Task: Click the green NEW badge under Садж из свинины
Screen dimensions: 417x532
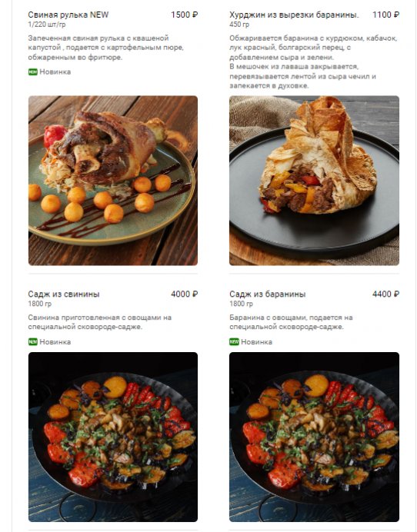Action: (x=32, y=341)
